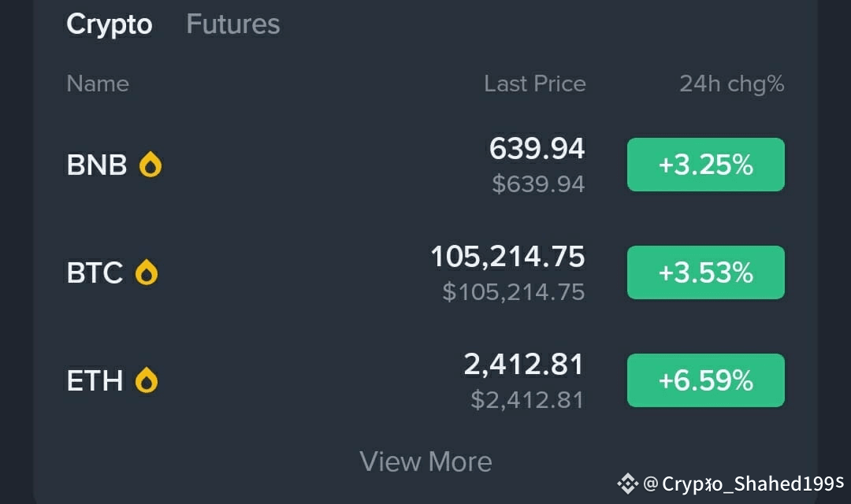The width and height of the screenshot is (851, 504).
Task: Sort by the Name column header
Action: point(98,84)
